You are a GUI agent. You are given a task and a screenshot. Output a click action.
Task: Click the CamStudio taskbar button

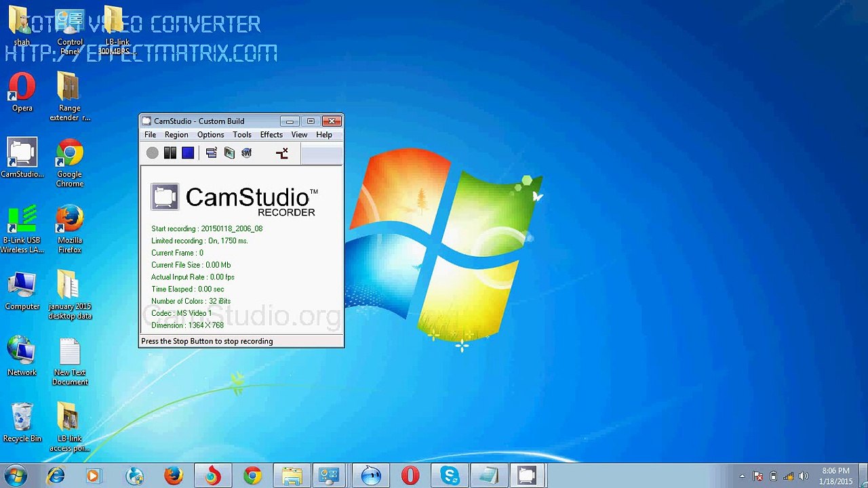click(x=527, y=476)
